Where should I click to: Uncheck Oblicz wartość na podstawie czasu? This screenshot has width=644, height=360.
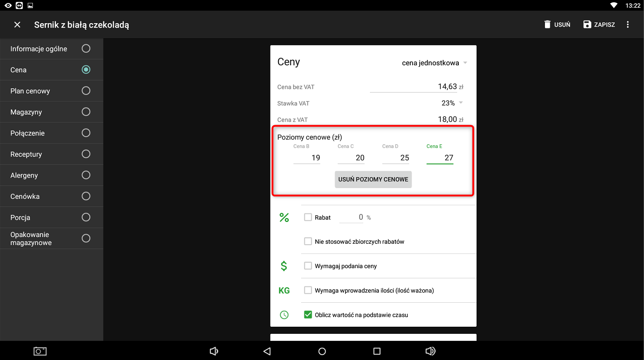308,315
